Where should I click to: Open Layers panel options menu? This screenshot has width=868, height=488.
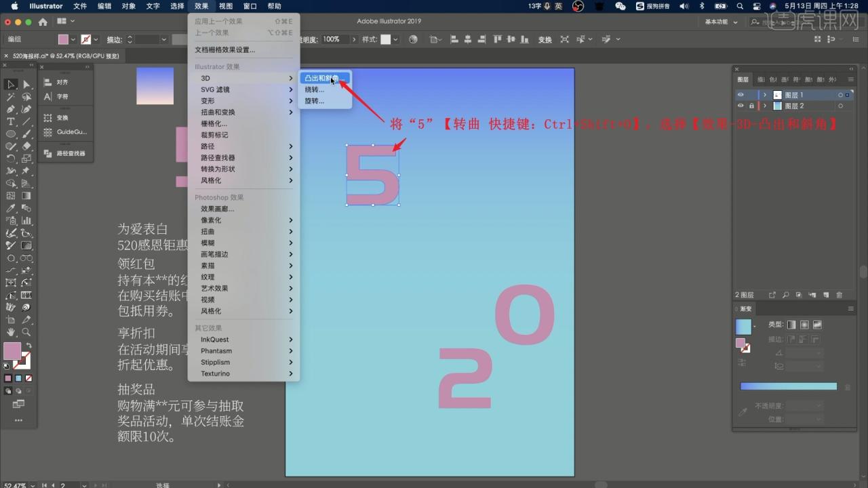tap(851, 79)
